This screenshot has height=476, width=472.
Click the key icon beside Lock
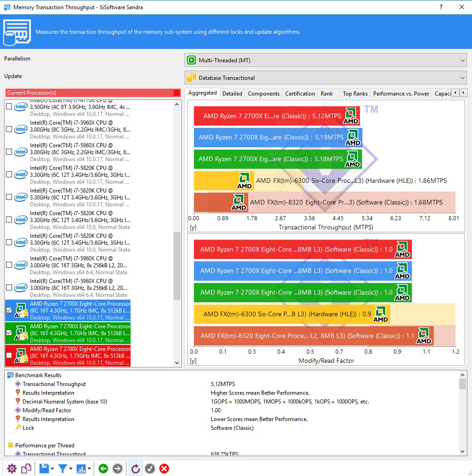18,428
